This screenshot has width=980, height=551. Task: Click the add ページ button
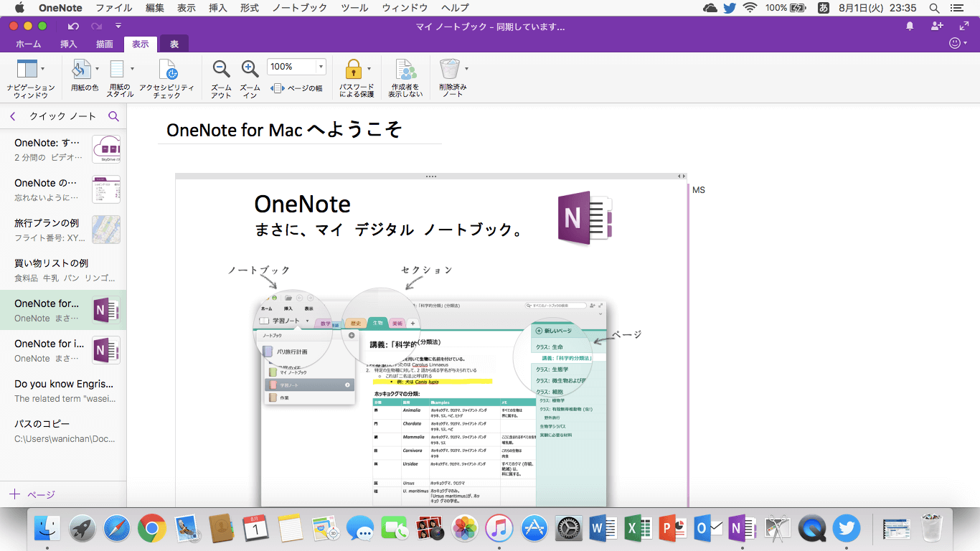coord(32,494)
